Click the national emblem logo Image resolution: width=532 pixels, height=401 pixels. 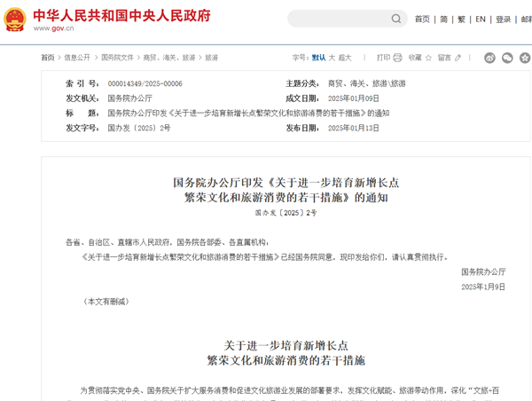coord(15,20)
